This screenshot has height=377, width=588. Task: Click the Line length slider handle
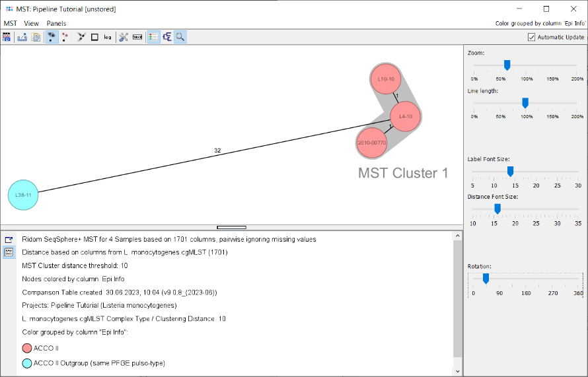tap(525, 103)
